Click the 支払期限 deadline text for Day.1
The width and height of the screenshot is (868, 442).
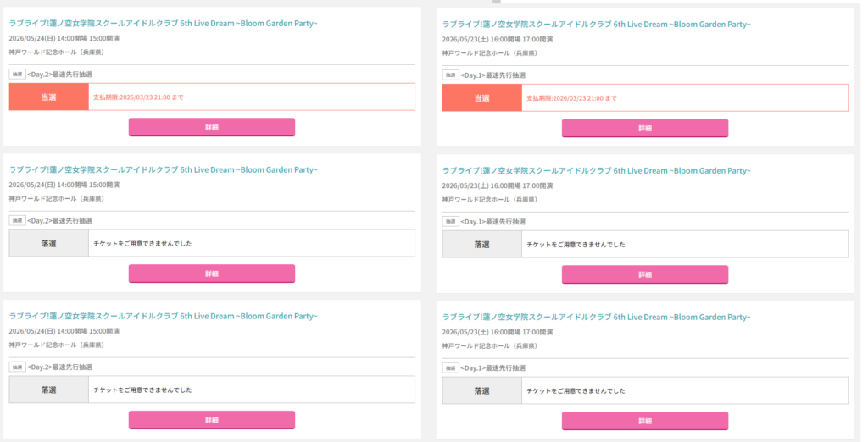click(x=571, y=98)
